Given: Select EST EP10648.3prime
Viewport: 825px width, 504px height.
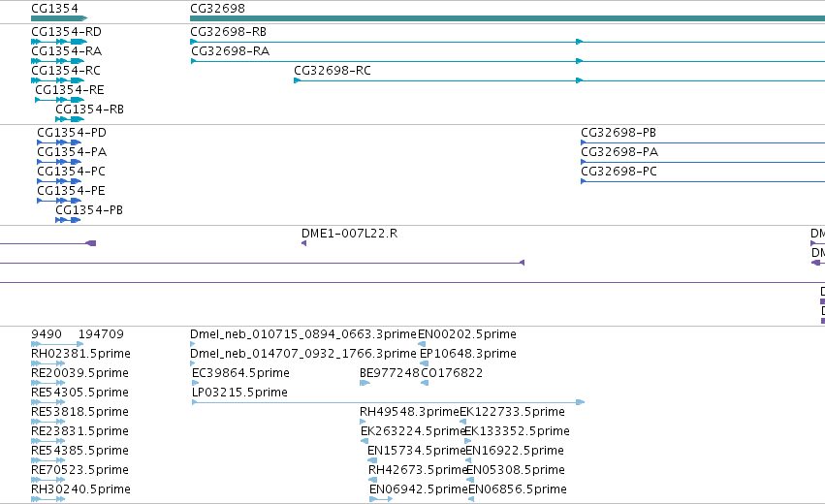Looking at the screenshot, I should [467, 354].
